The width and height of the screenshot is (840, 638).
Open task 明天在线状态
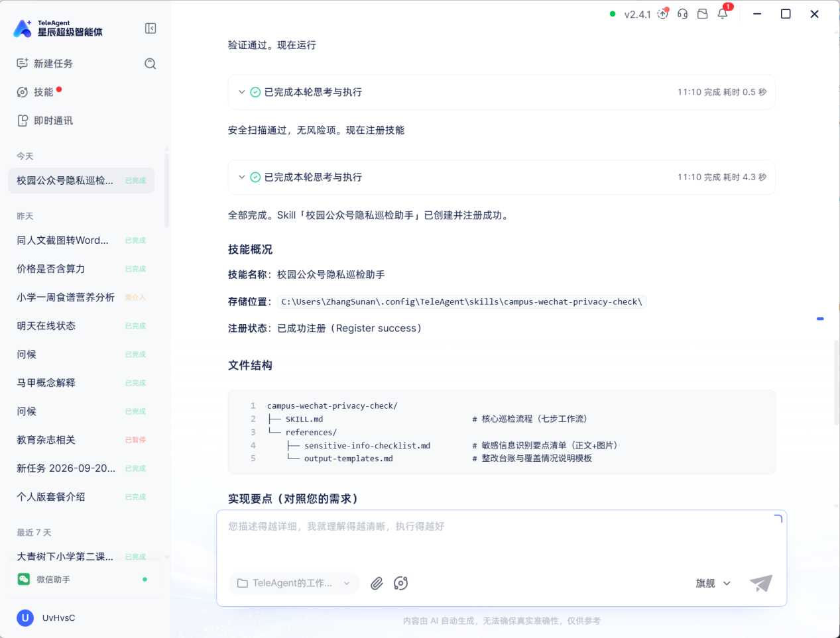(x=81, y=326)
